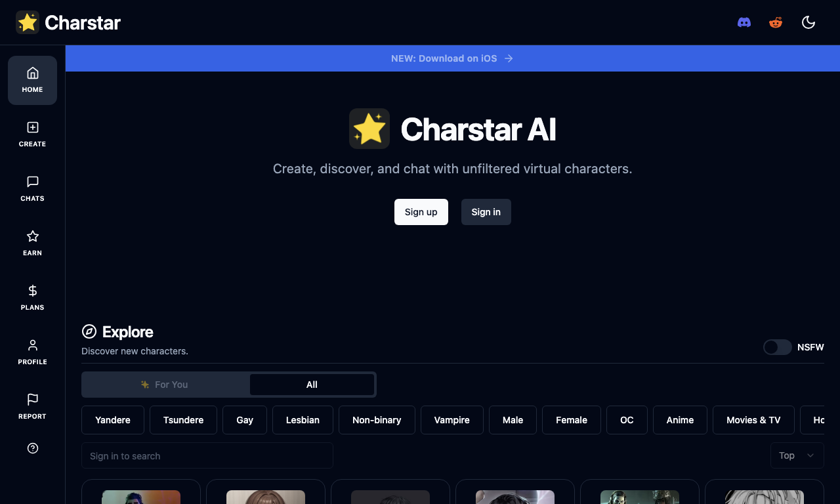Select the Anime tag

tap(680, 420)
